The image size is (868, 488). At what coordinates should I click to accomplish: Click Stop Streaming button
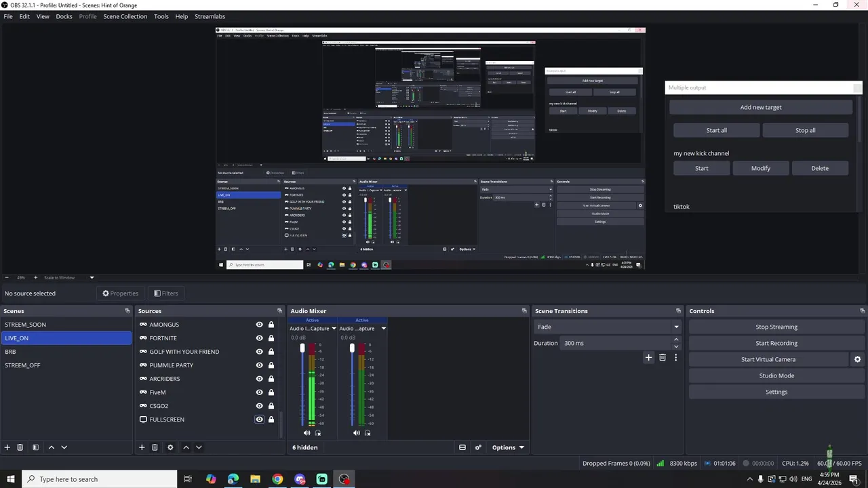776,327
